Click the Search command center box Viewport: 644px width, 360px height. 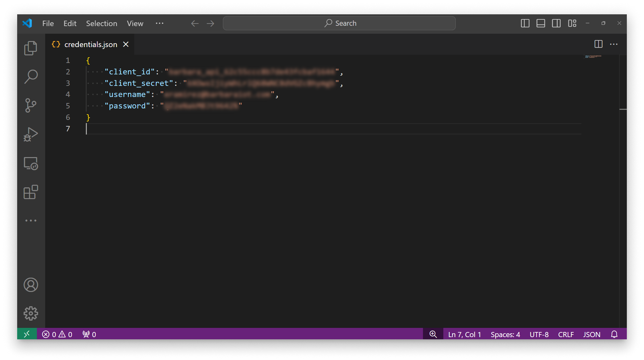(339, 23)
